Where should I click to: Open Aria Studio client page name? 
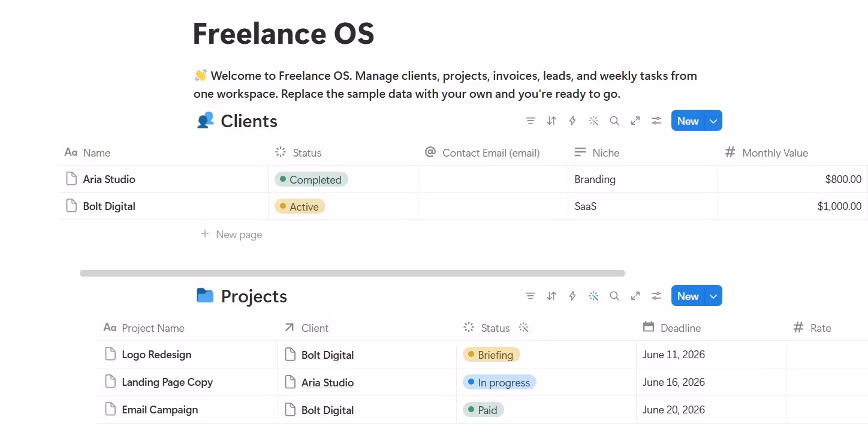coord(109,179)
